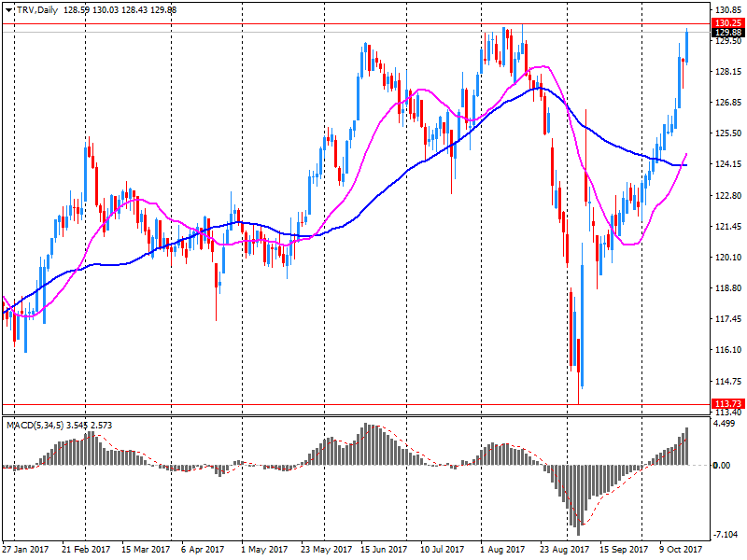Click the 118.80 price scale value

[x=728, y=288]
